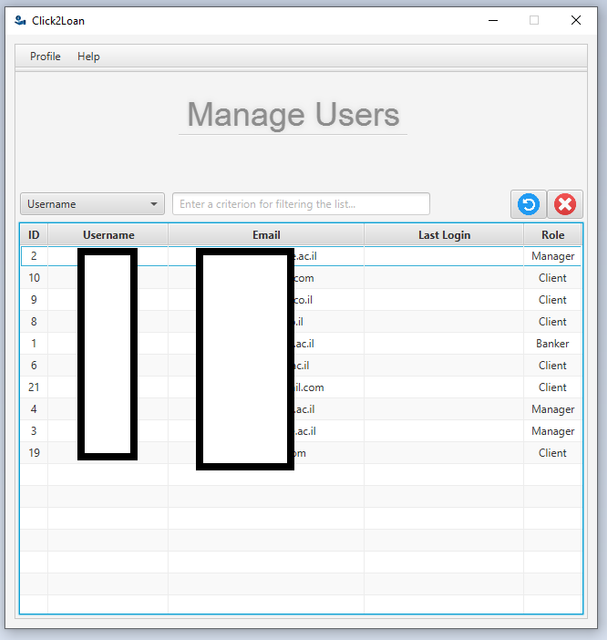Click the filter criterion text field
The height and width of the screenshot is (640, 607).
[301, 204]
